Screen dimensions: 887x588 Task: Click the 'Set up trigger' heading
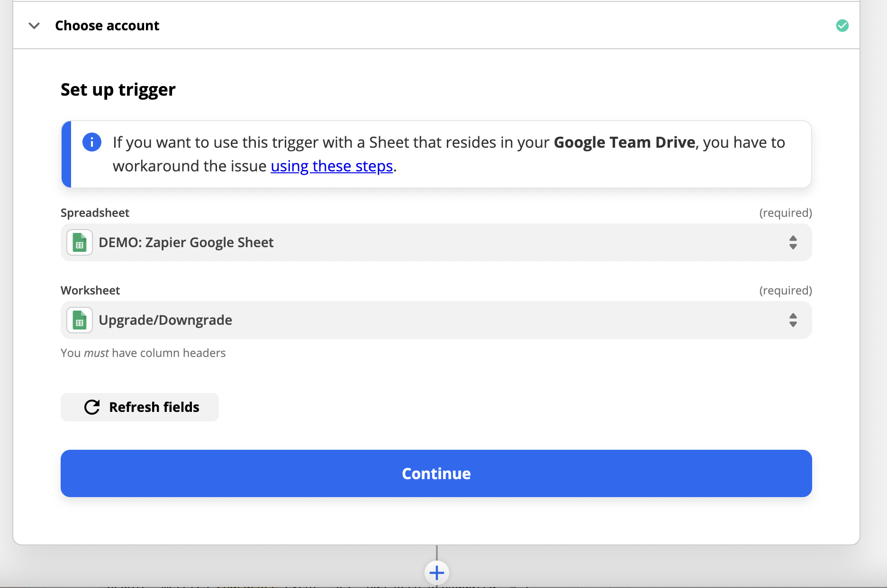118,90
